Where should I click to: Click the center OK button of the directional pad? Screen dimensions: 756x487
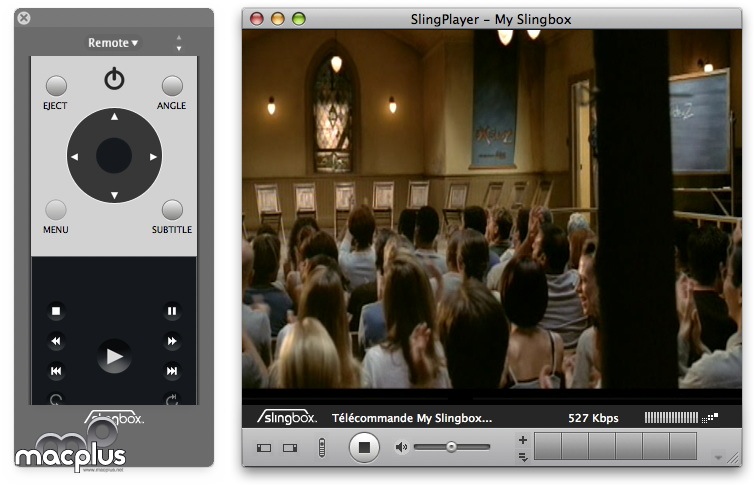coord(114,156)
